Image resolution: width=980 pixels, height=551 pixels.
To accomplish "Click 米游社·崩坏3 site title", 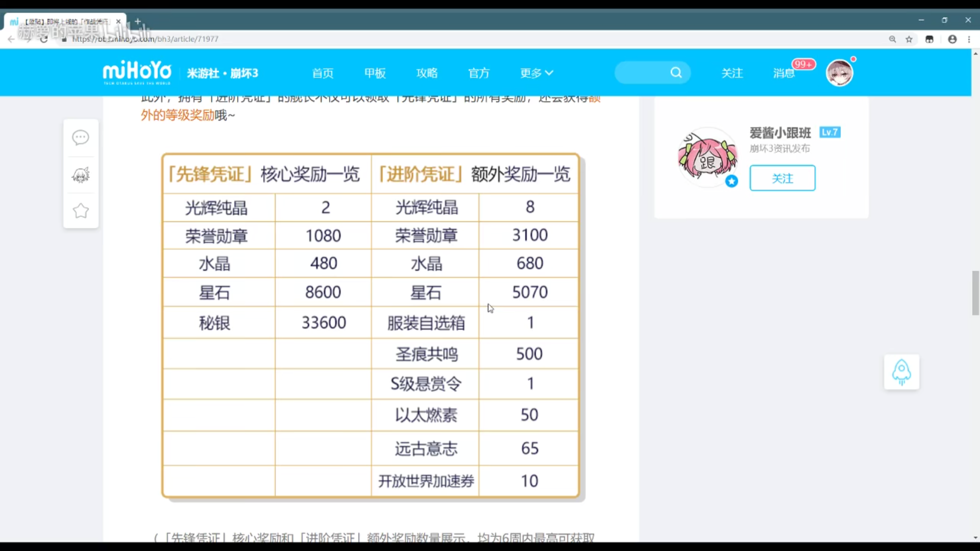I will click(x=223, y=73).
